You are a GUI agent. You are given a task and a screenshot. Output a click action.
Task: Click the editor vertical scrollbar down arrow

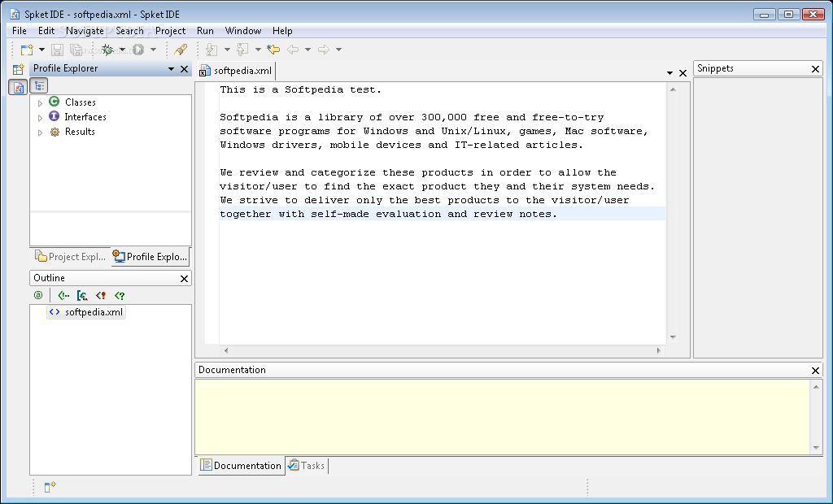673,338
